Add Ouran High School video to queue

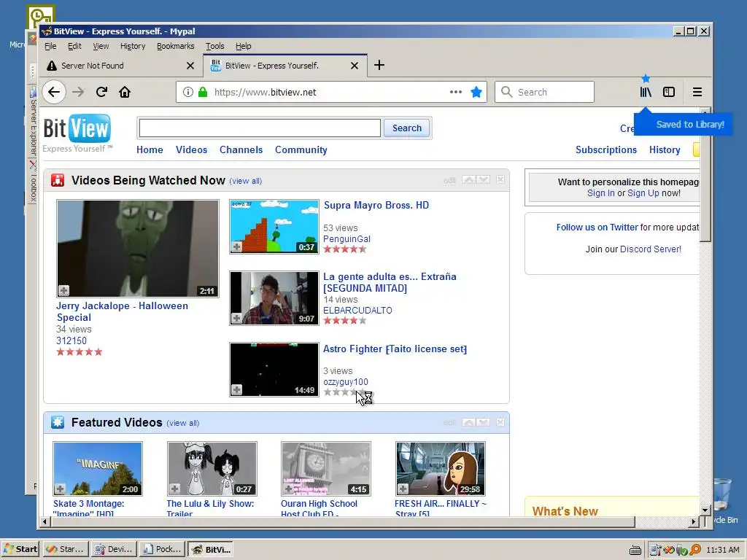(289, 489)
